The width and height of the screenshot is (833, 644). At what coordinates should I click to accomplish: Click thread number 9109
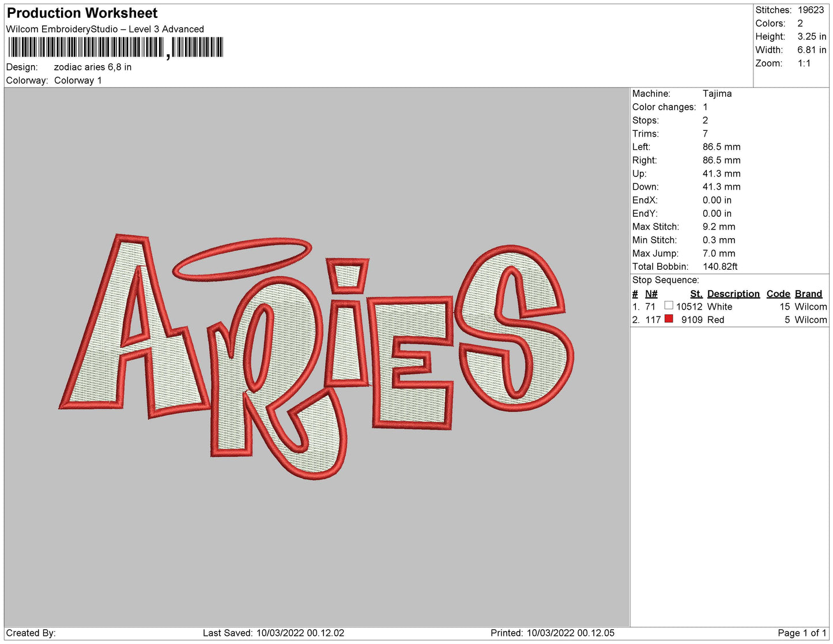692,319
